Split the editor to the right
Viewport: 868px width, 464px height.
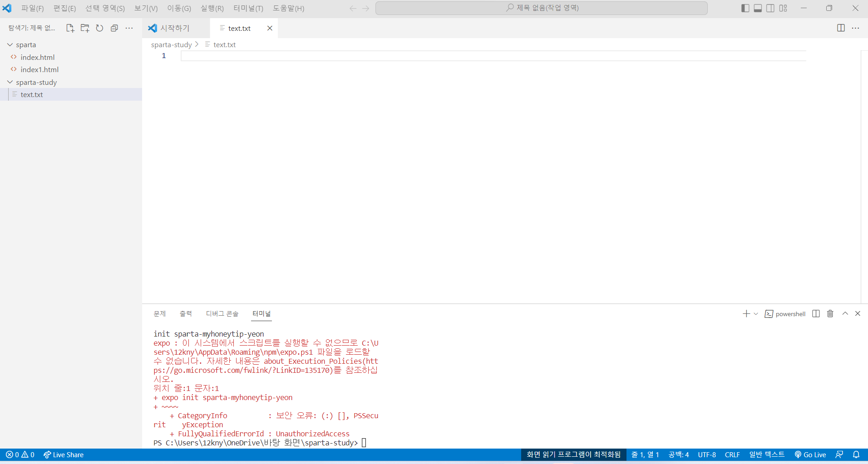point(841,28)
